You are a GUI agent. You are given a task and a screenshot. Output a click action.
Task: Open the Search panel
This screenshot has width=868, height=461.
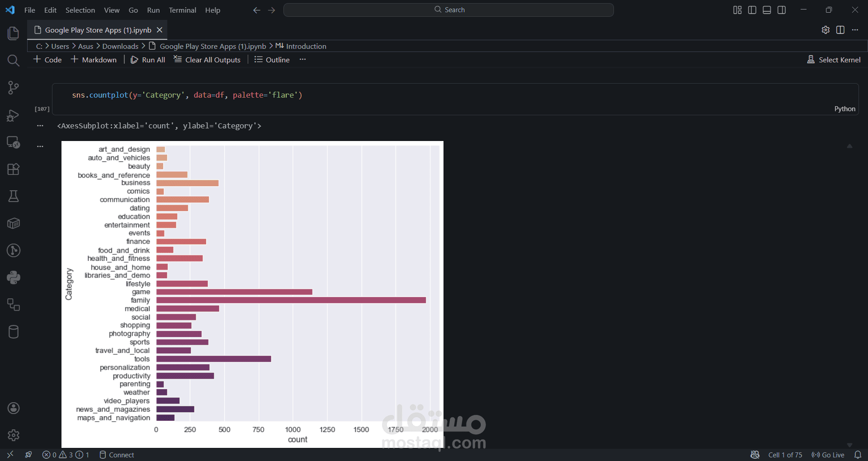tap(13, 60)
